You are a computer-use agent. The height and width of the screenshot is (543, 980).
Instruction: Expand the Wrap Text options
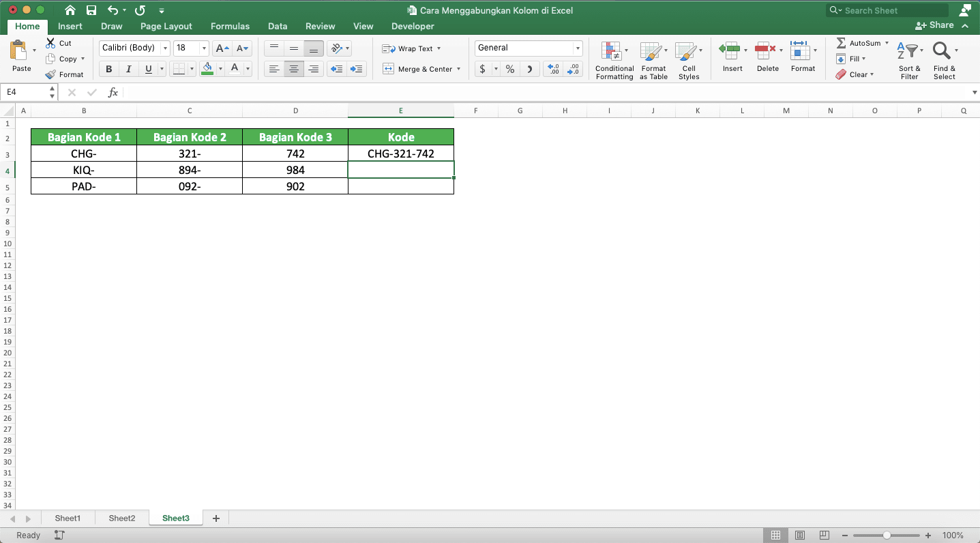tap(439, 48)
